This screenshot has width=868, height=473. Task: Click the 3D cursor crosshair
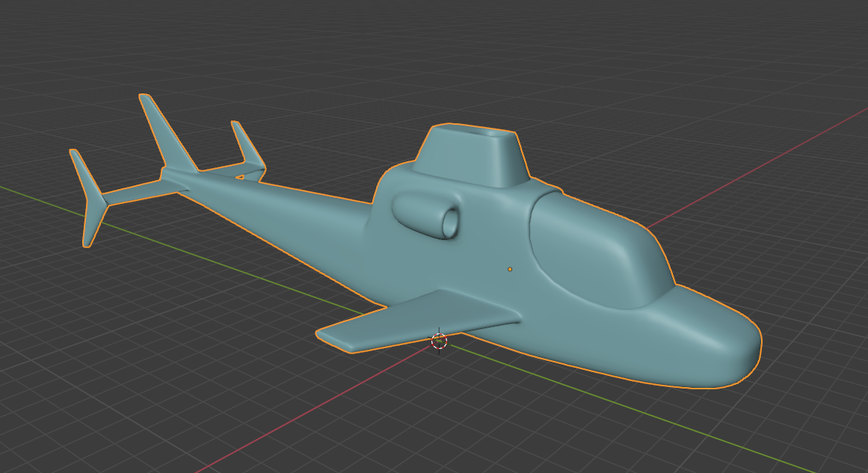[x=439, y=341]
